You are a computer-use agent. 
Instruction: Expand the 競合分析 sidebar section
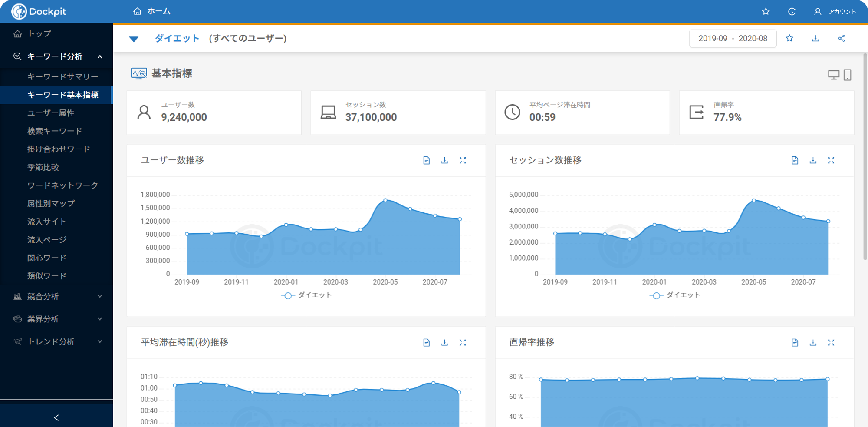coord(56,296)
